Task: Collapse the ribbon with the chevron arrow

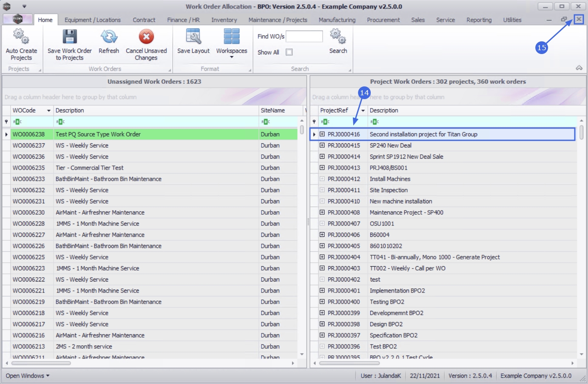Action: pyautogui.click(x=579, y=68)
